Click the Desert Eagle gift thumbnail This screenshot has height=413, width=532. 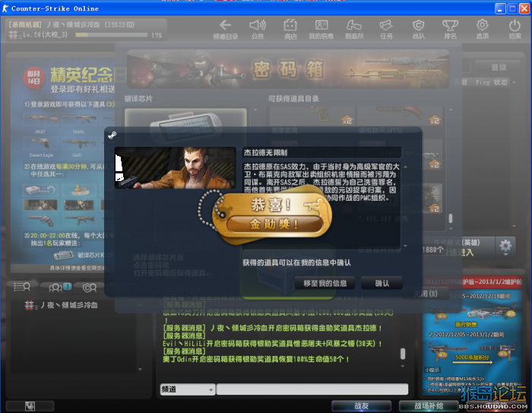point(40,144)
